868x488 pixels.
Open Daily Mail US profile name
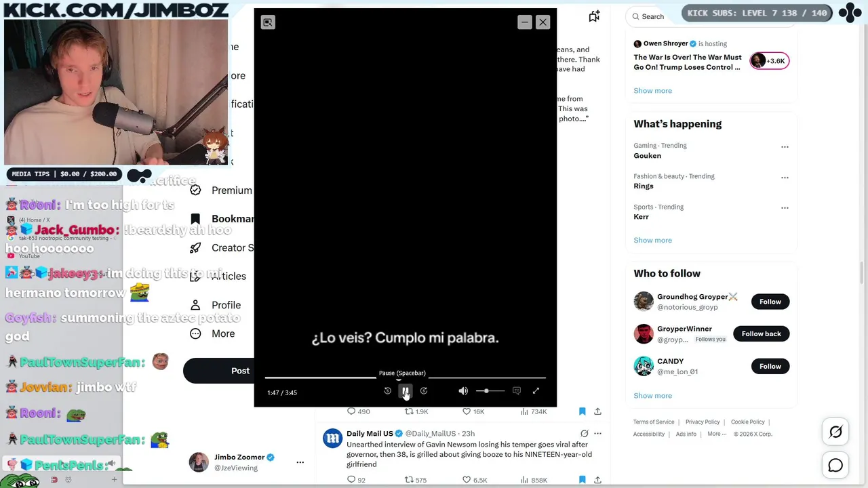pos(370,434)
